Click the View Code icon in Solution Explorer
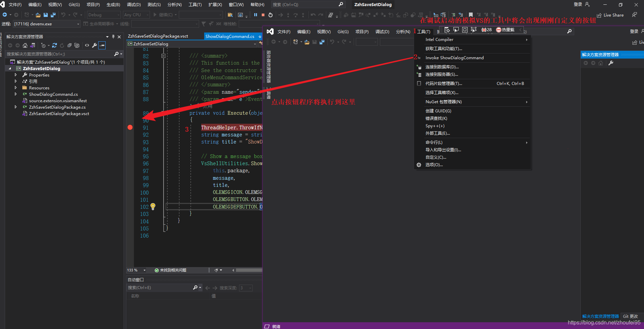This screenshot has height=329, width=644. (87, 45)
